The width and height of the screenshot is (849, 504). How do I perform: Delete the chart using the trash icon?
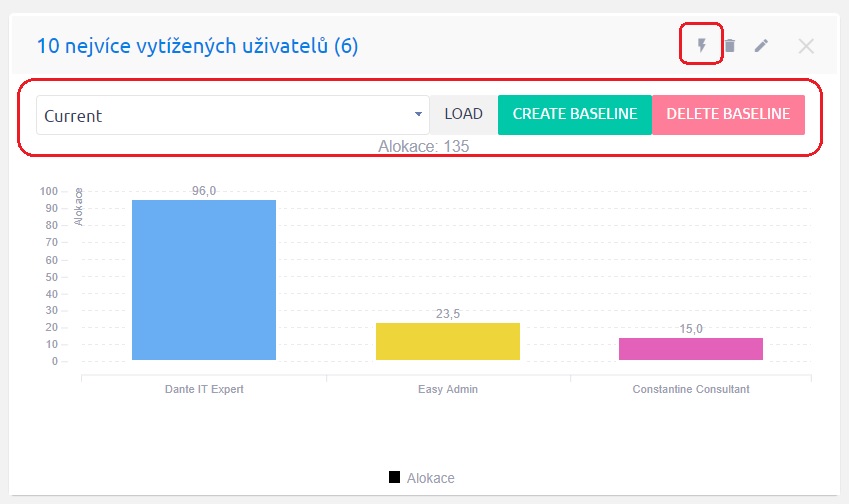(730, 46)
